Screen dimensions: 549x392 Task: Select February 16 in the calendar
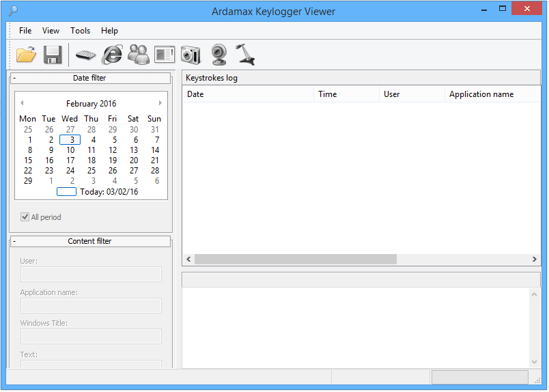pos(49,160)
